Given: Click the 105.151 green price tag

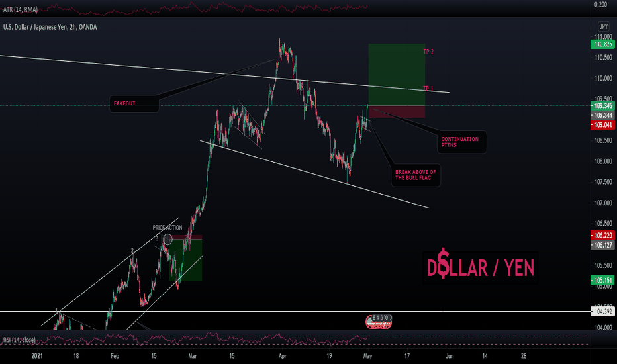Looking at the screenshot, I should tap(602, 280).
